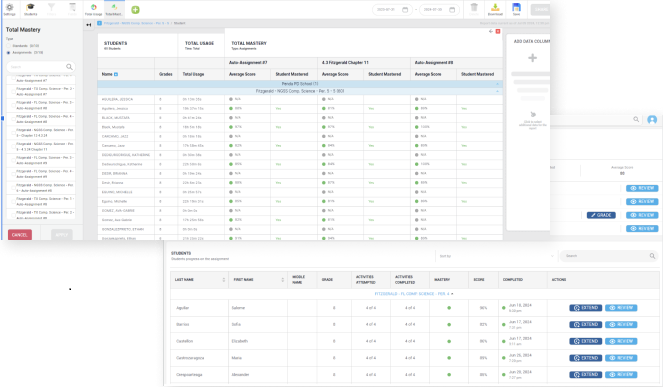
Task: Check Fitzgerald FL Comp. Science Per. 3 Auto-Assignment #9
Action: [x=13, y=160]
